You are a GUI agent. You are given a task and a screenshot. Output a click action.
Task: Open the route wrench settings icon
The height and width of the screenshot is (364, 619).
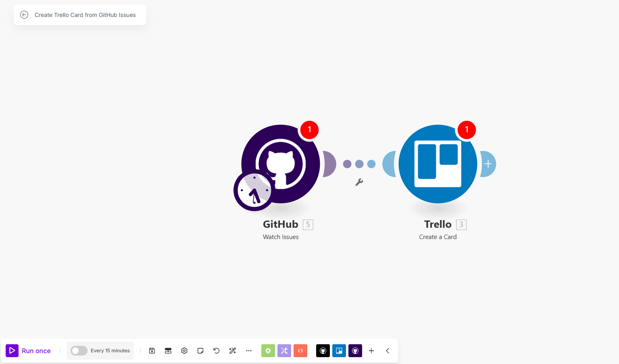(359, 182)
